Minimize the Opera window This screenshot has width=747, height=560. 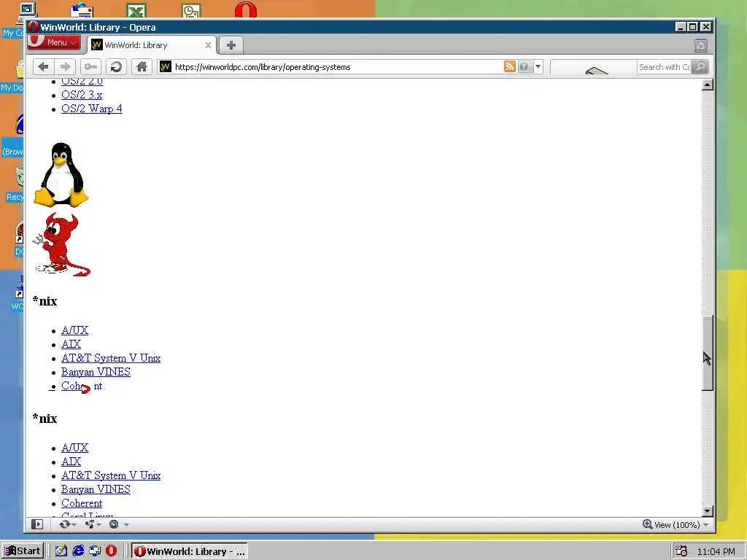[681, 27]
